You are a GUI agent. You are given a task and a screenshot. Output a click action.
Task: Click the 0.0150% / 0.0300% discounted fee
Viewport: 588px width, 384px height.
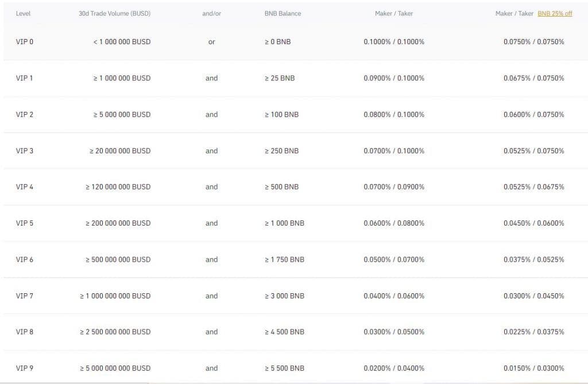(533, 369)
